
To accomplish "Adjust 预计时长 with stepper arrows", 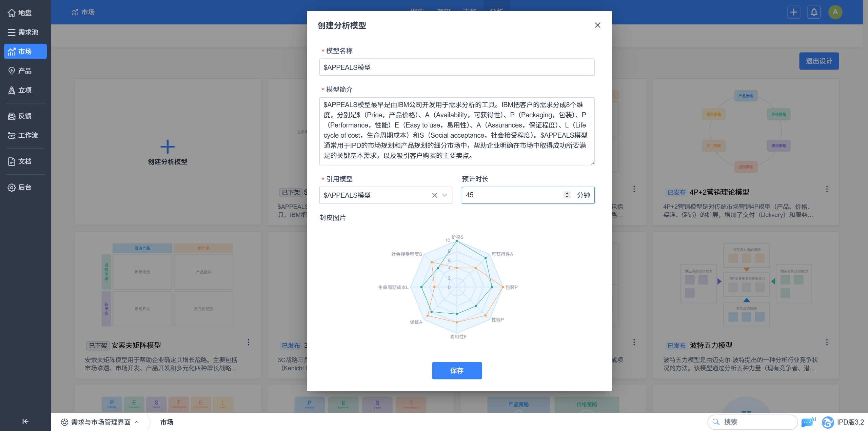I will pos(567,195).
